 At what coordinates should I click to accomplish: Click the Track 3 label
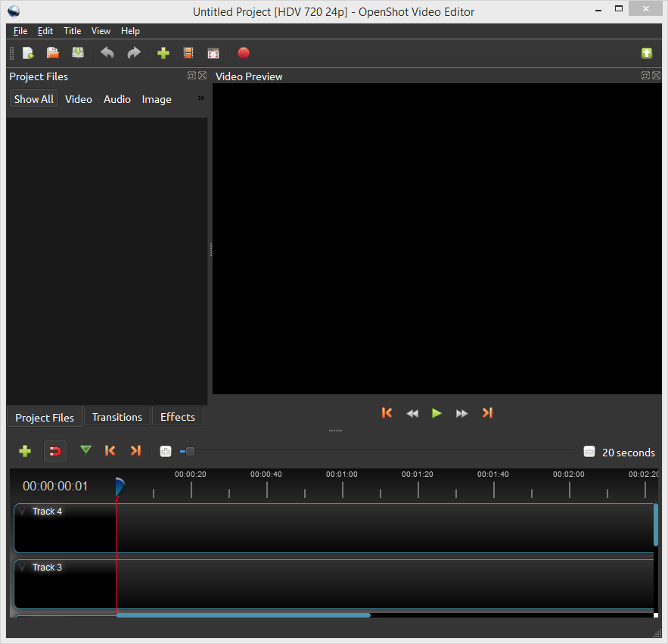[x=48, y=568]
